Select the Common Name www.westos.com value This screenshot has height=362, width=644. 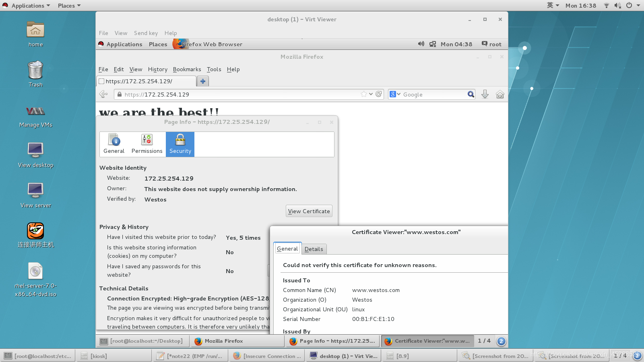(376, 290)
